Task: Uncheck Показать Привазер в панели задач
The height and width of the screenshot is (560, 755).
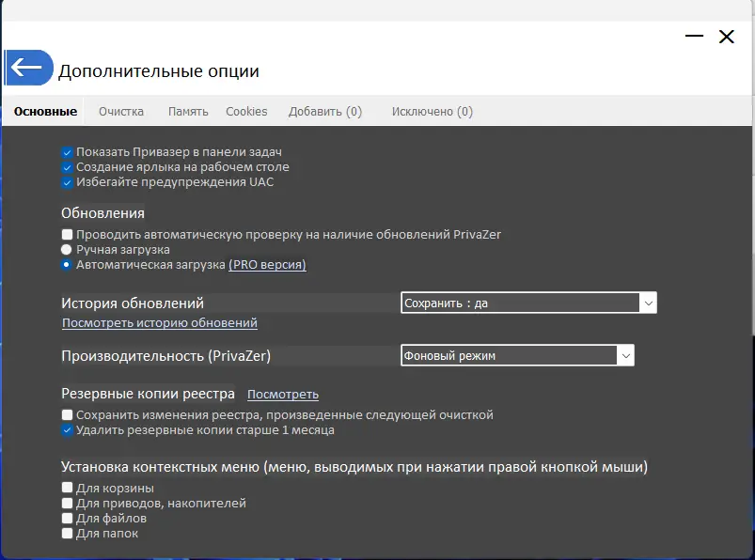Action: click(67, 153)
